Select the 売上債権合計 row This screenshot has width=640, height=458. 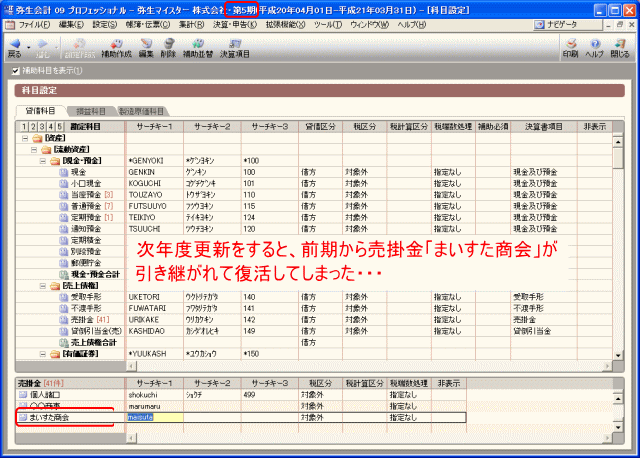click(314, 342)
